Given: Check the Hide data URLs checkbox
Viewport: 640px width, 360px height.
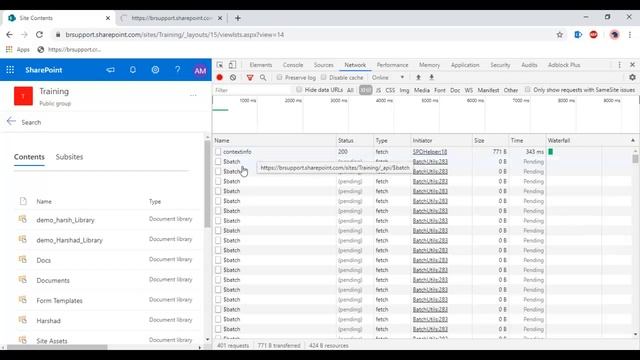Looking at the screenshot, I should click(299, 89).
